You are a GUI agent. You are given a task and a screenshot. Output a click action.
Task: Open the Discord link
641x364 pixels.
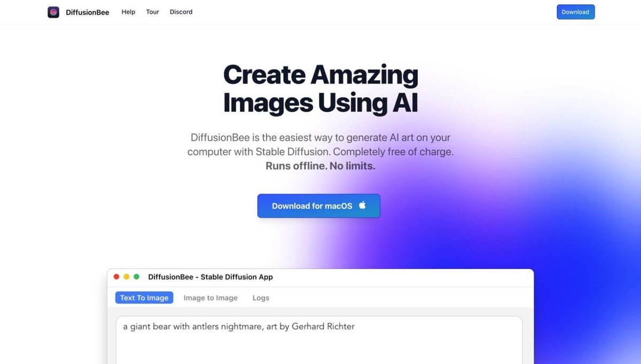[181, 12]
